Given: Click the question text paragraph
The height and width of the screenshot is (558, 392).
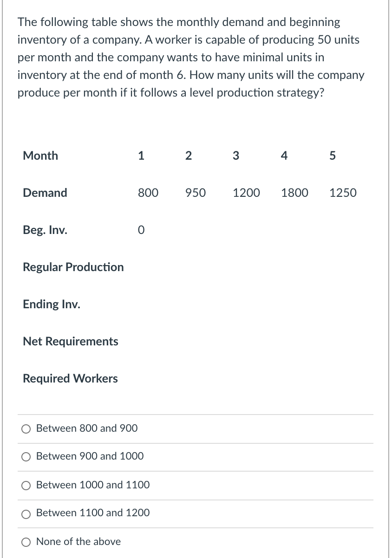Looking at the screenshot, I should coord(190,57).
